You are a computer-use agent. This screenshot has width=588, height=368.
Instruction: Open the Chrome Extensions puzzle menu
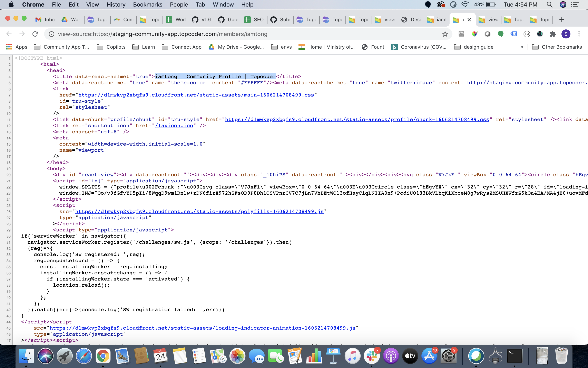(553, 34)
